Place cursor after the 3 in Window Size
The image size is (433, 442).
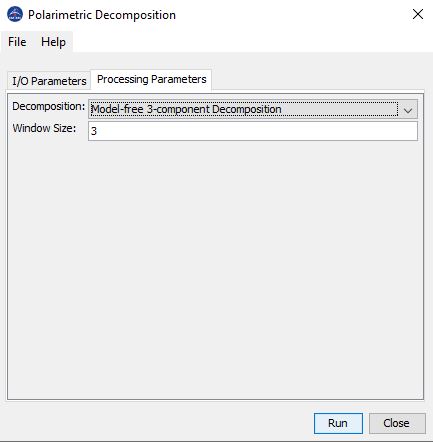[97, 131]
